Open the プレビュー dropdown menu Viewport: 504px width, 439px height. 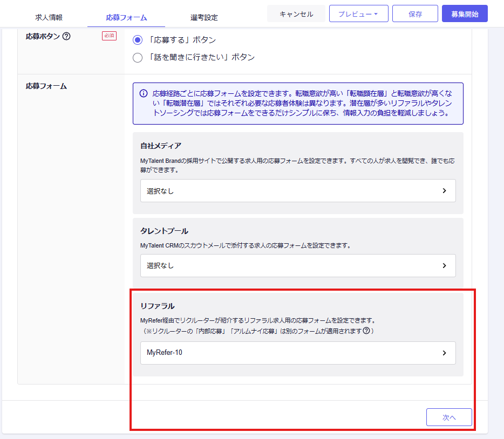tap(358, 14)
